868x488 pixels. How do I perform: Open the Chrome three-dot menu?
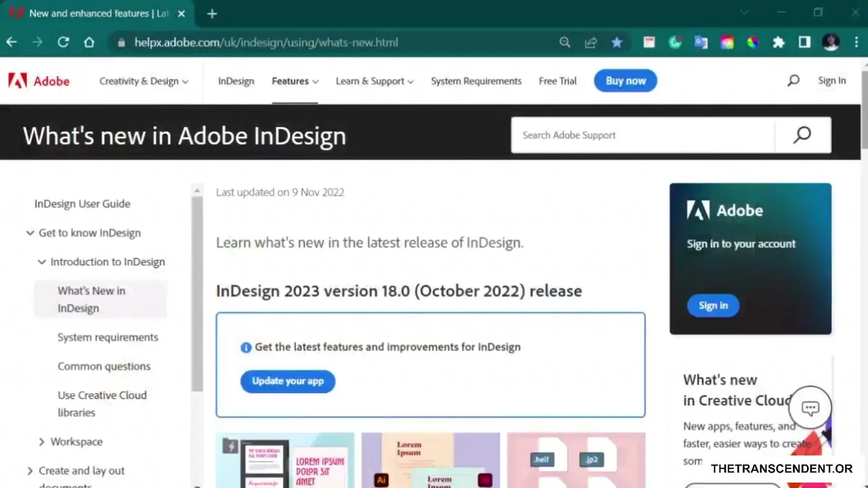855,42
